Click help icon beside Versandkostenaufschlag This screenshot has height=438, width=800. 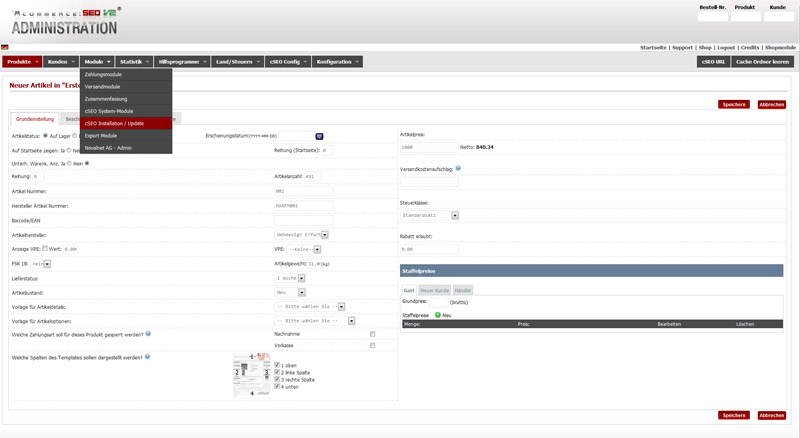click(x=458, y=169)
